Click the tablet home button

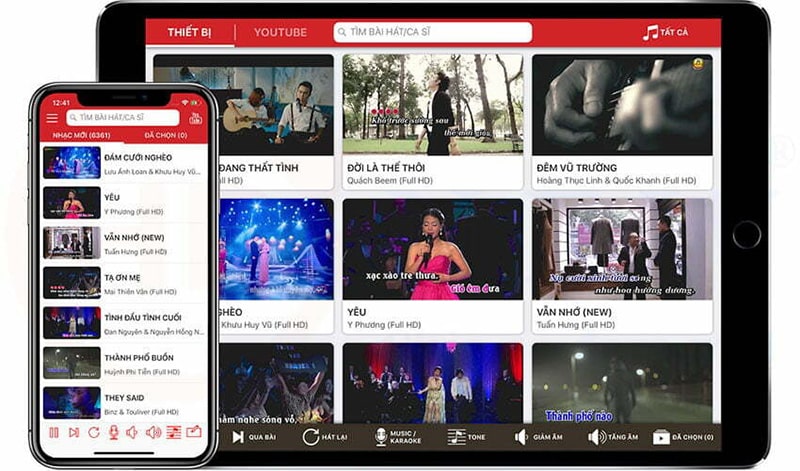pos(746,235)
